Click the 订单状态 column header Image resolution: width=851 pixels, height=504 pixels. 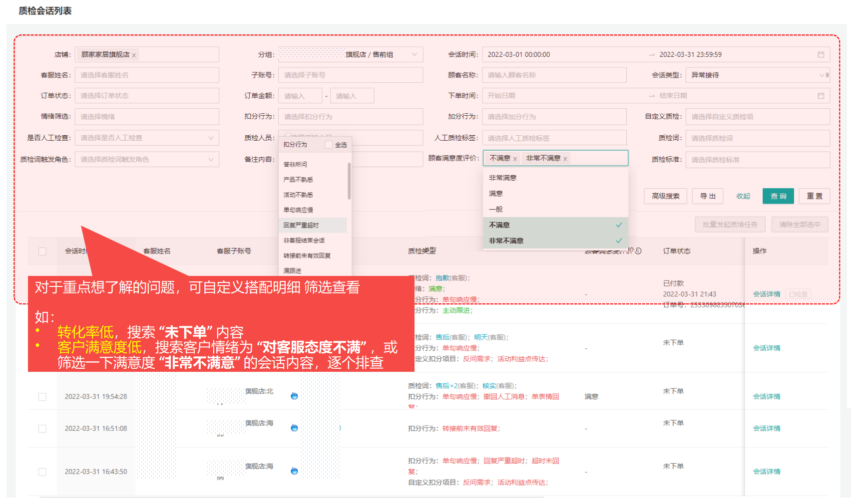(677, 251)
